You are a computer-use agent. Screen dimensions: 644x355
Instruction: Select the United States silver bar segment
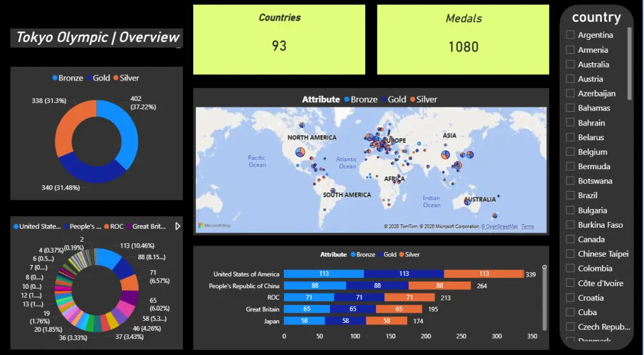(484, 274)
